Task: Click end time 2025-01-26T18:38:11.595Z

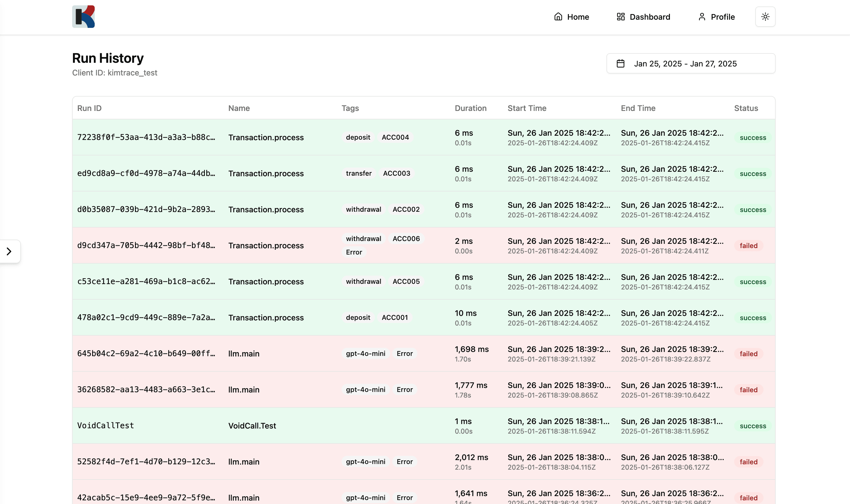Action: point(665,431)
